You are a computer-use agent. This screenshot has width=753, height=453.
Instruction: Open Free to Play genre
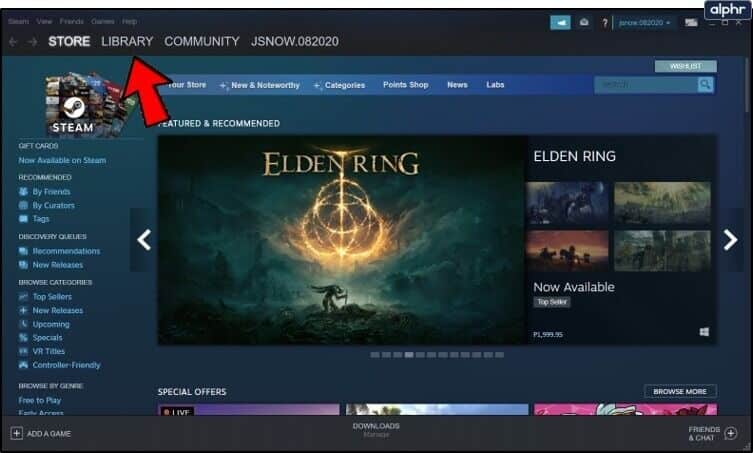(40, 400)
